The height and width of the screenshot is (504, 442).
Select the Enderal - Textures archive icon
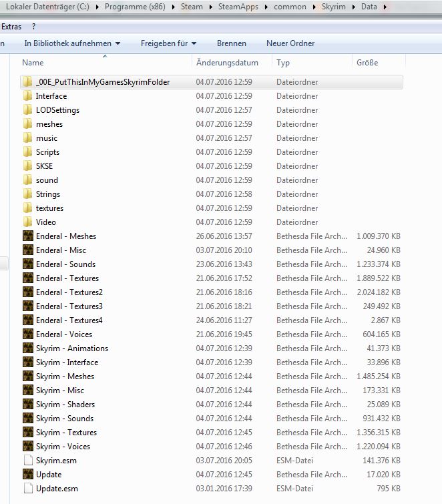click(28, 278)
